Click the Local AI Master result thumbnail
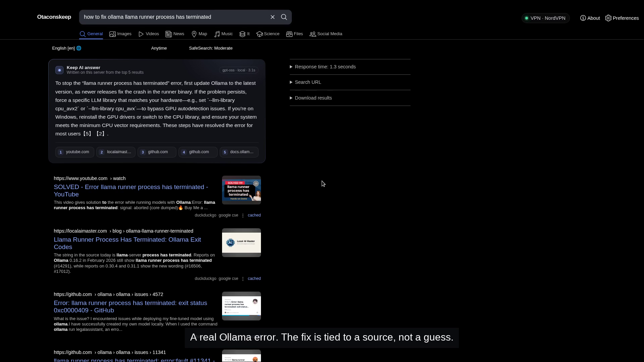 [x=241, y=243]
